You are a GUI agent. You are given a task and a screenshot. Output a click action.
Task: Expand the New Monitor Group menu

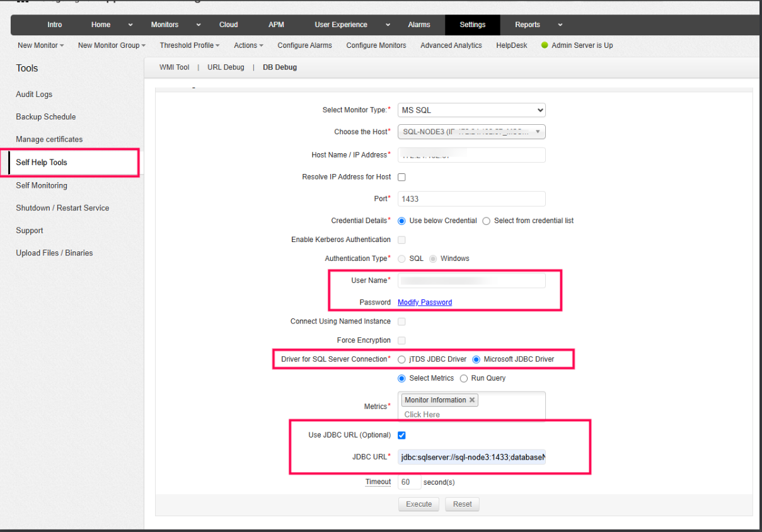pyautogui.click(x=112, y=45)
